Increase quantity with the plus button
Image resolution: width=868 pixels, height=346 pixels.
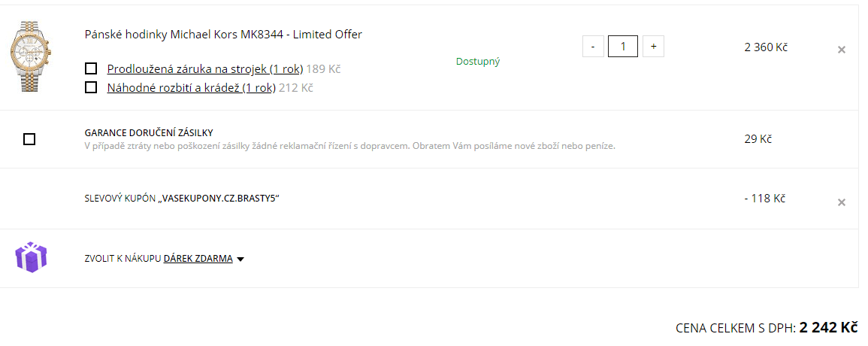[653, 47]
